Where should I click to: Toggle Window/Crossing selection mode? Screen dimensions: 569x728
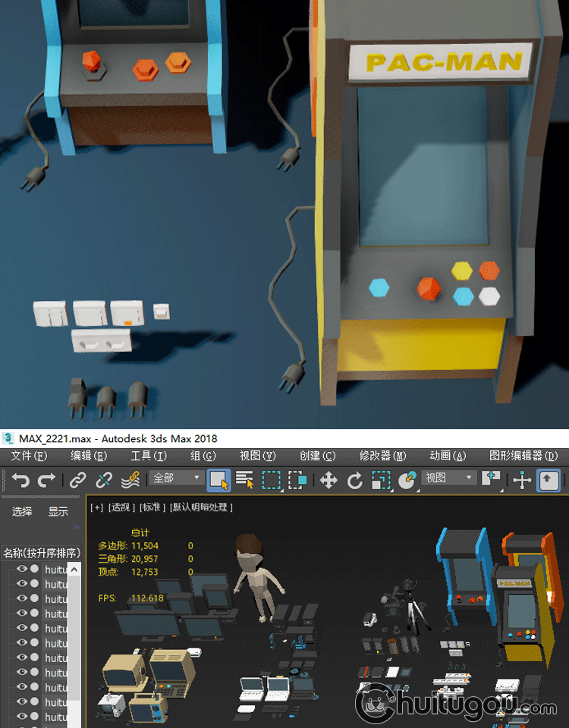[x=297, y=480]
